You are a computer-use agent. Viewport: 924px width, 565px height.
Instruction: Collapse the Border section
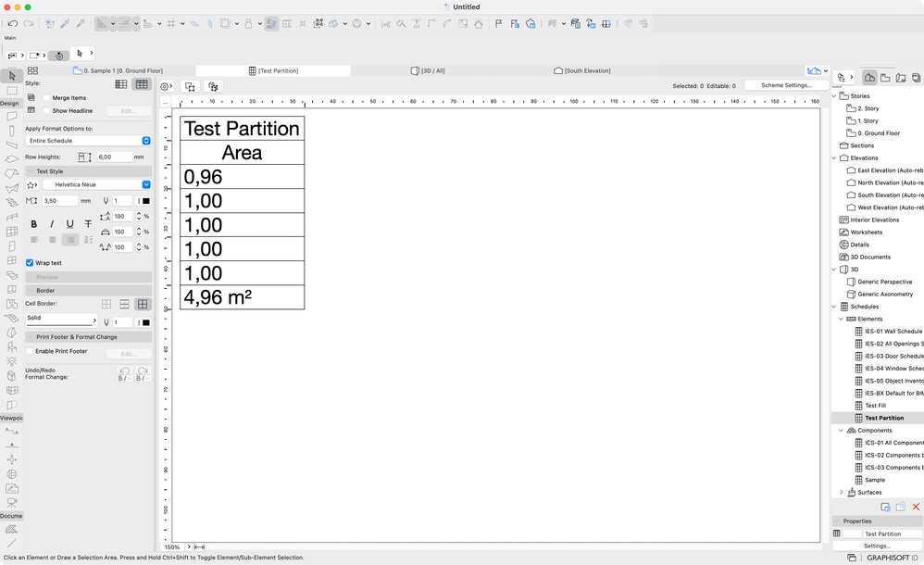[30, 291]
